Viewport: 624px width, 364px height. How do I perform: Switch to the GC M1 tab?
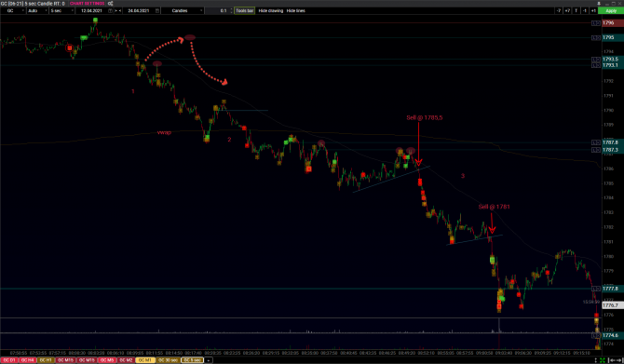[145, 360]
